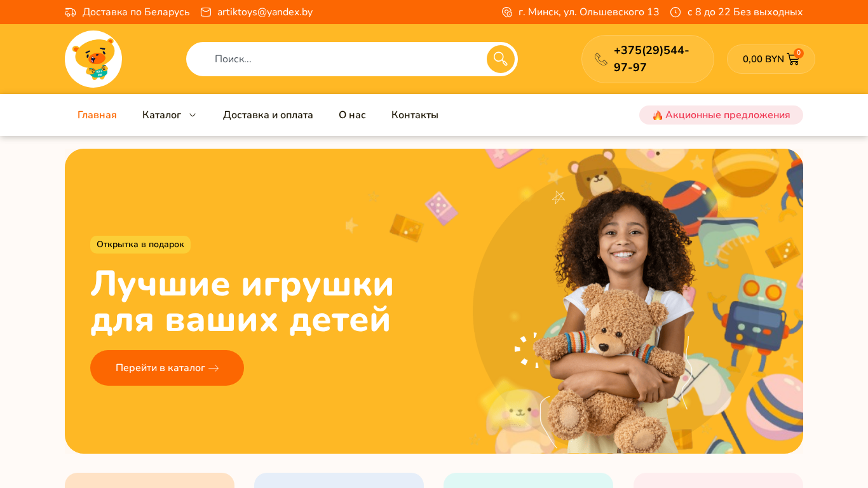Click the Artik Toys bear logo
Viewport: 868px width, 488px height.
[93, 59]
